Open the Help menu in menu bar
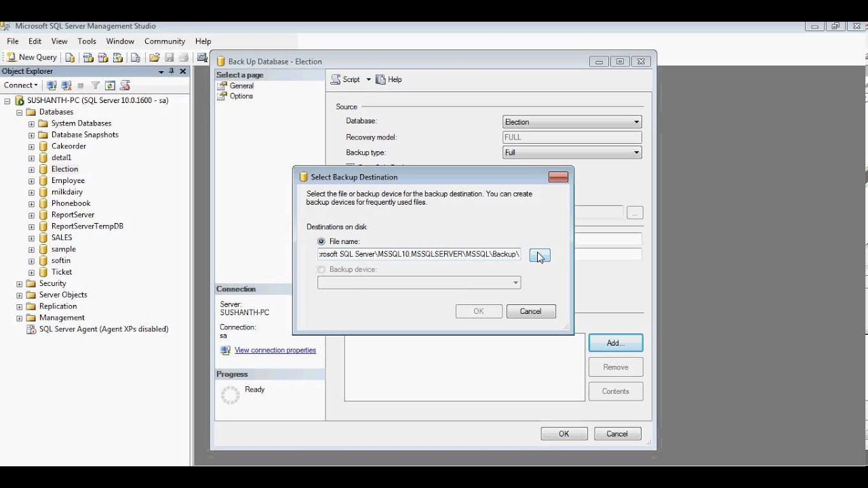This screenshot has height=488, width=868. 203,41
